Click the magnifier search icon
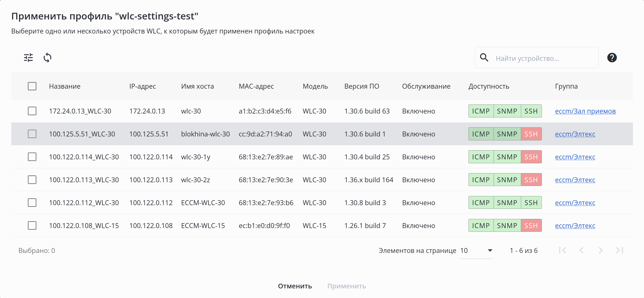Image resolution: width=644 pixels, height=298 pixels. tap(484, 58)
